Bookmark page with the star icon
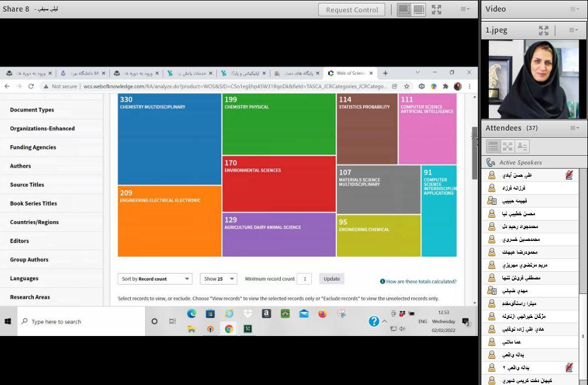The width and height of the screenshot is (588, 385). click(x=407, y=86)
